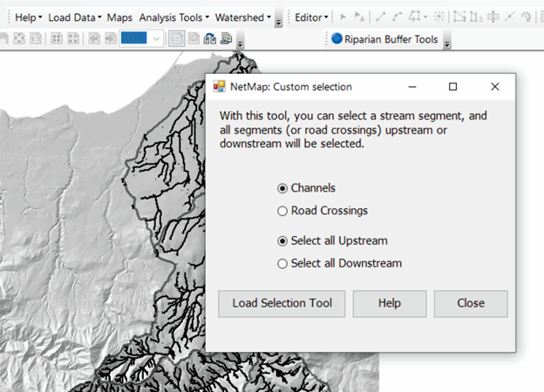This screenshot has height=392, width=544.
Task: Click the Reshape Feature tool icon
Action: click(x=476, y=17)
